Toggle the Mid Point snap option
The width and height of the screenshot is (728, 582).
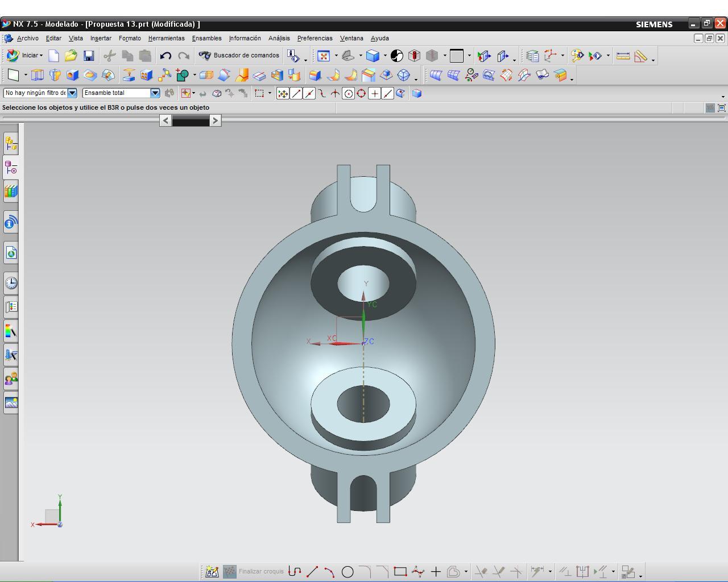pyautogui.click(x=309, y=94)
